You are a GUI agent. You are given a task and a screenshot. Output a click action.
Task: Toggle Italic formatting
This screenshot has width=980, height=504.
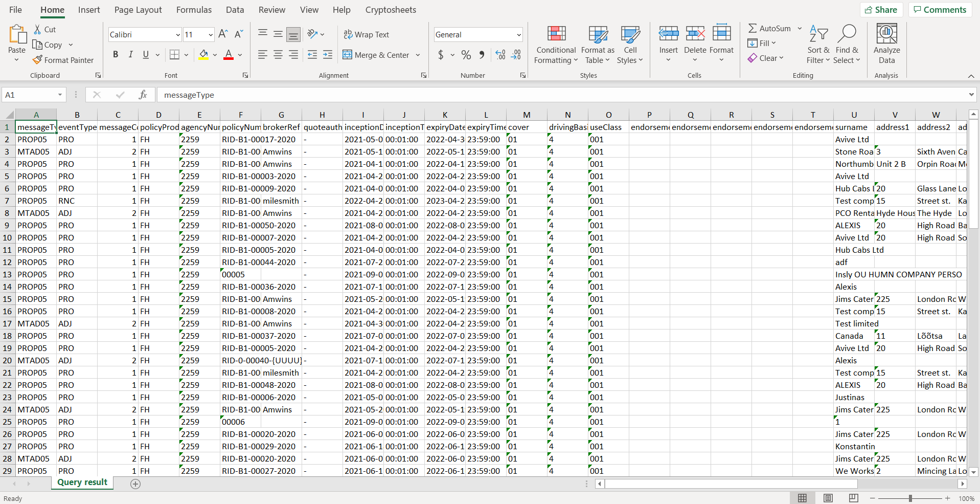pyautogui.click(x=130, y=55)
